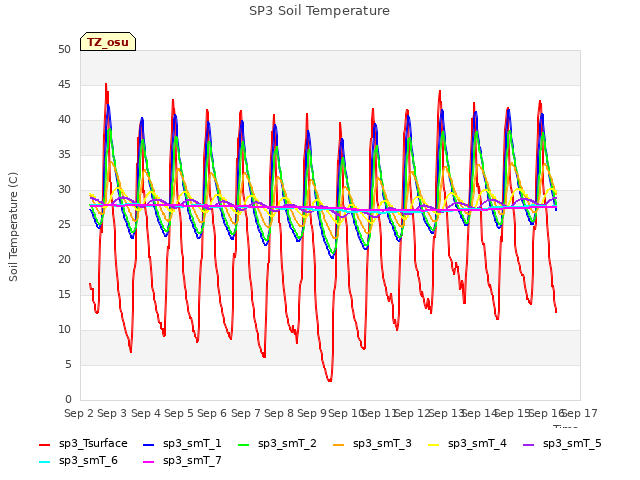Click the SP3 Soil Temperature chart title

click(319, 11)
